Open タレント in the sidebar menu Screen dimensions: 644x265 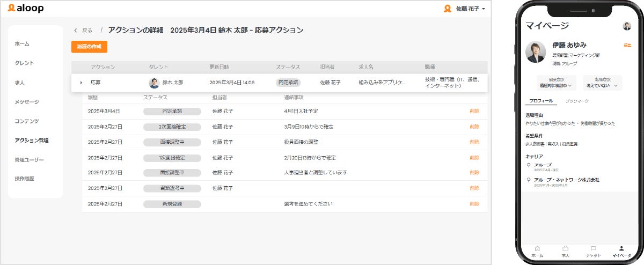point(24,63)
